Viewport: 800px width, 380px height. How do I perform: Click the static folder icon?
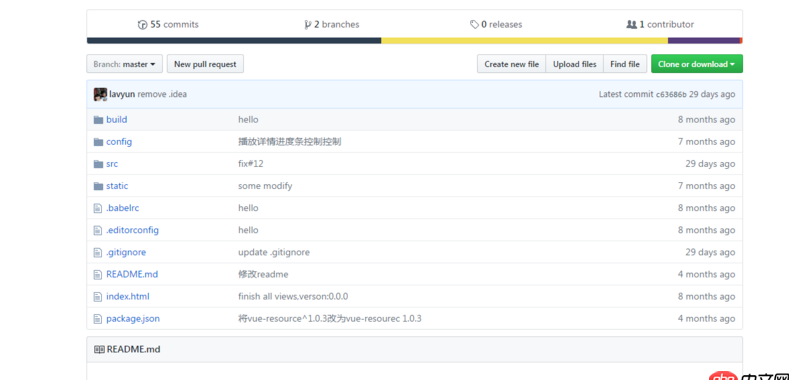coord(98,186)
